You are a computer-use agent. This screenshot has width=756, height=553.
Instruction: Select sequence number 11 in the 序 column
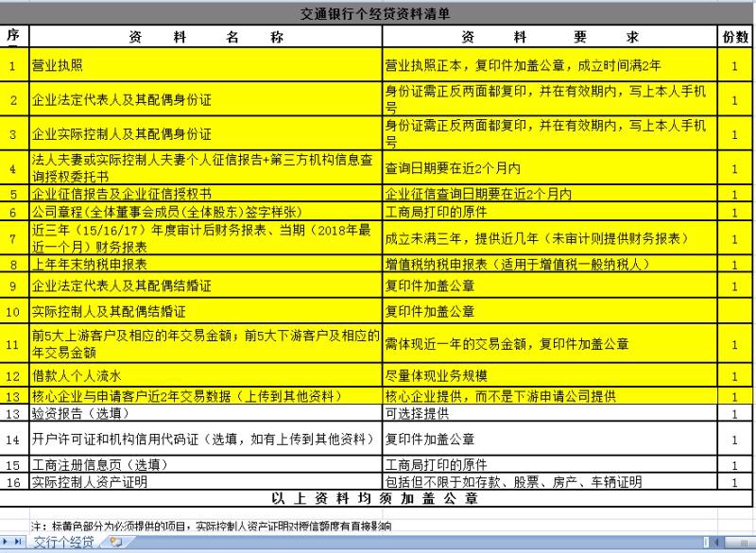[13, 344]
